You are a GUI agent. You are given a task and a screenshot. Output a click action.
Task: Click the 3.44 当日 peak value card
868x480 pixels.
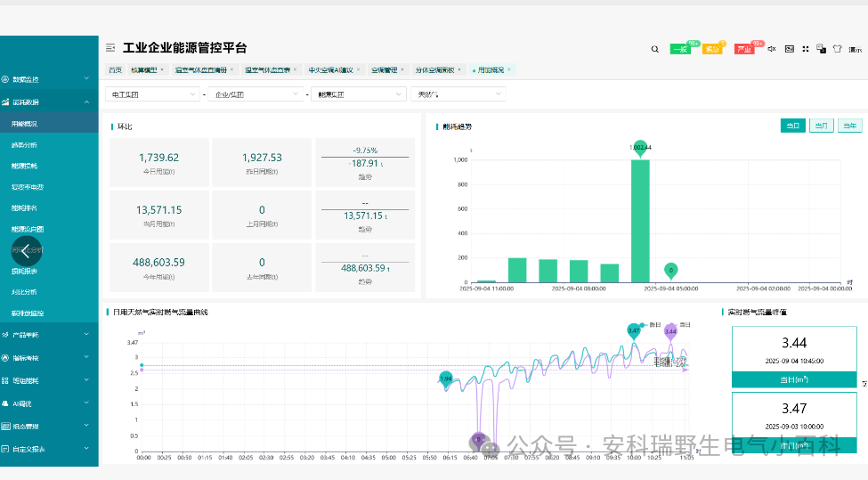(794, 356)
